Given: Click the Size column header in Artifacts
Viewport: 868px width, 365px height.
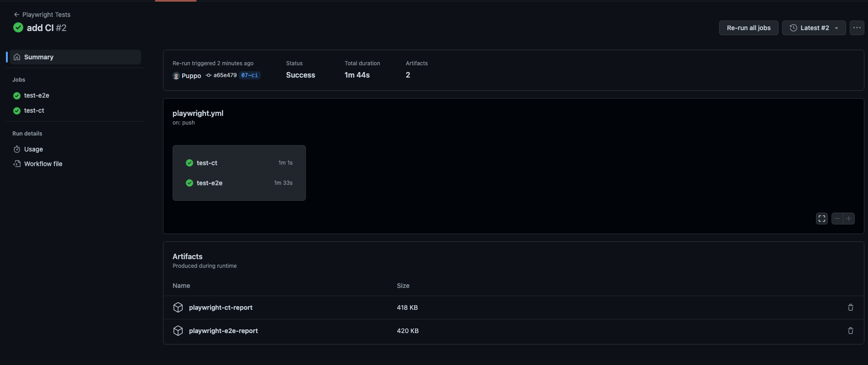Looking at the screenshot, I should 403,286.
